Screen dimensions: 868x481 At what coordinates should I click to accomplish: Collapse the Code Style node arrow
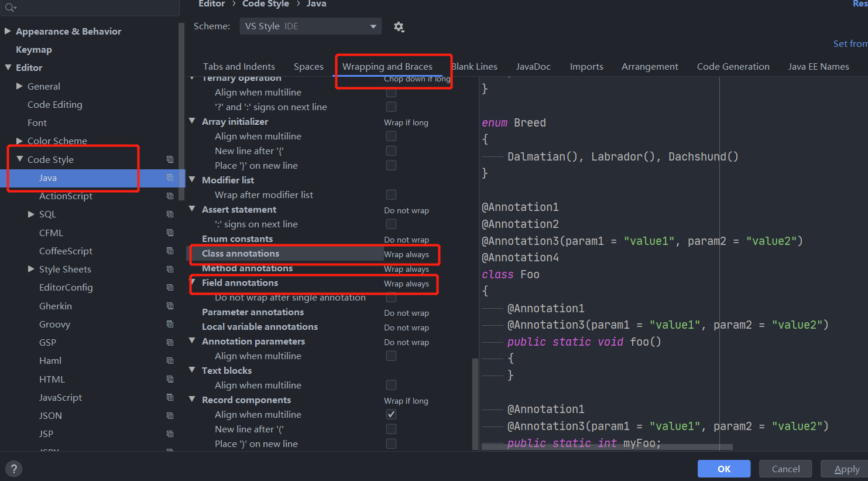point(19,159)
